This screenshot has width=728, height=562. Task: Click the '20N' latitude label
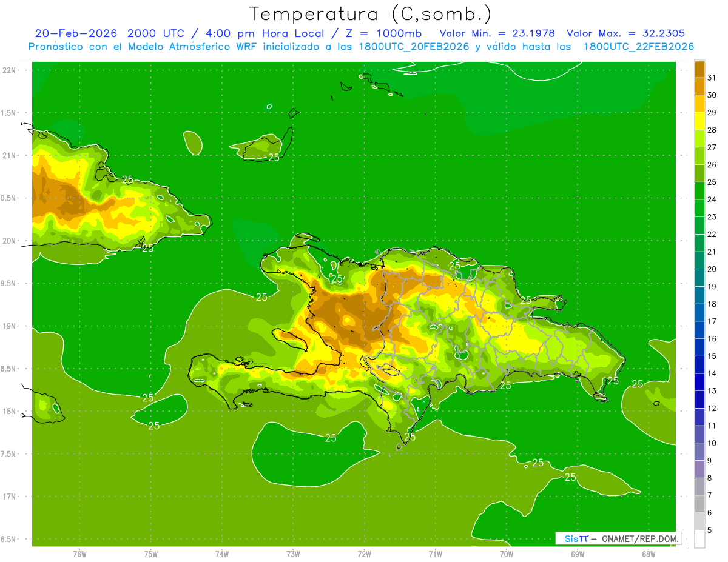tap(9, 241)
